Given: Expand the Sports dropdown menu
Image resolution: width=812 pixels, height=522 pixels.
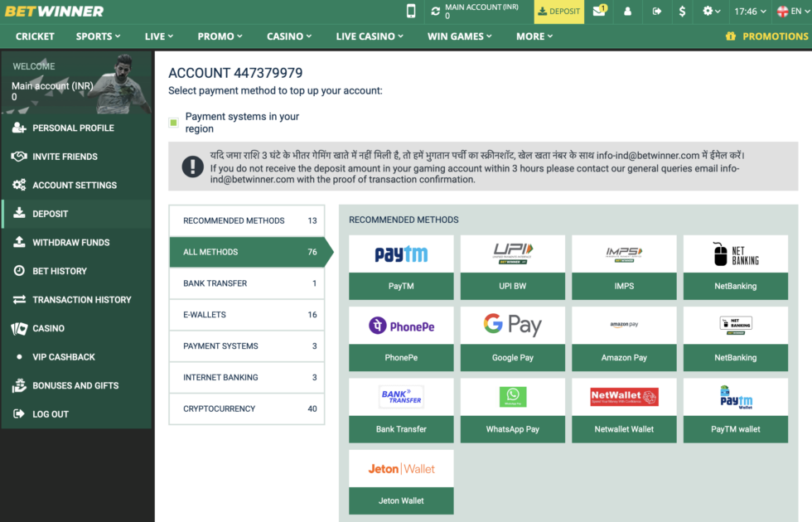Looking at the screenshot, I should (98, 36).
